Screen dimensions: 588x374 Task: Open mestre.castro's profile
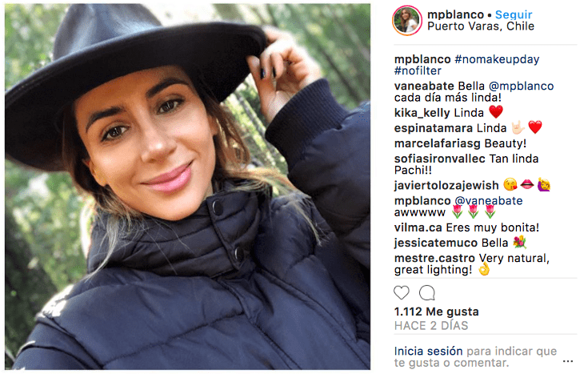[x=434, y=259]
